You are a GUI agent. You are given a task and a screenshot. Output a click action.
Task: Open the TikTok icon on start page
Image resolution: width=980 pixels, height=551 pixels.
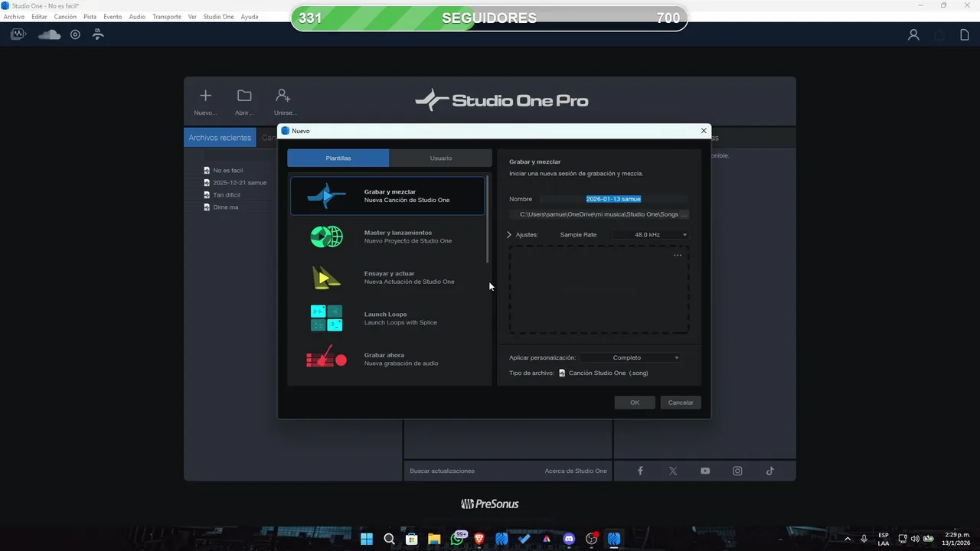[x=770, y=471]
